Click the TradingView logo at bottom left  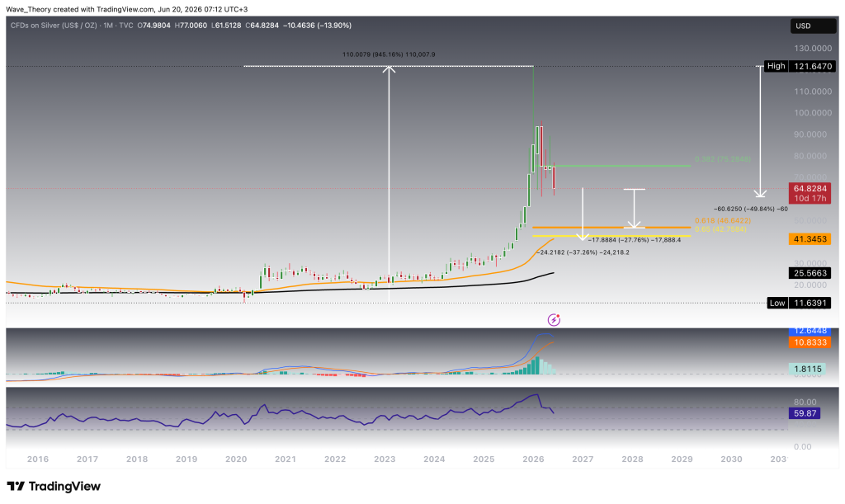[x=54, y=486]
